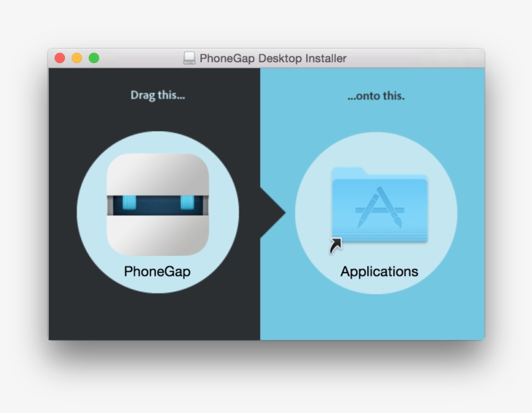Screen dimensions: 532x413
Task: Select the Applications folder shortcut icon
Action: tap(380, 210)
